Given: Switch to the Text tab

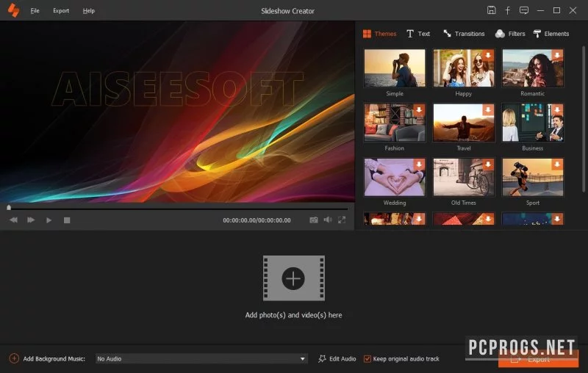Looking at the screenshot, I should [x=418, y=34].
